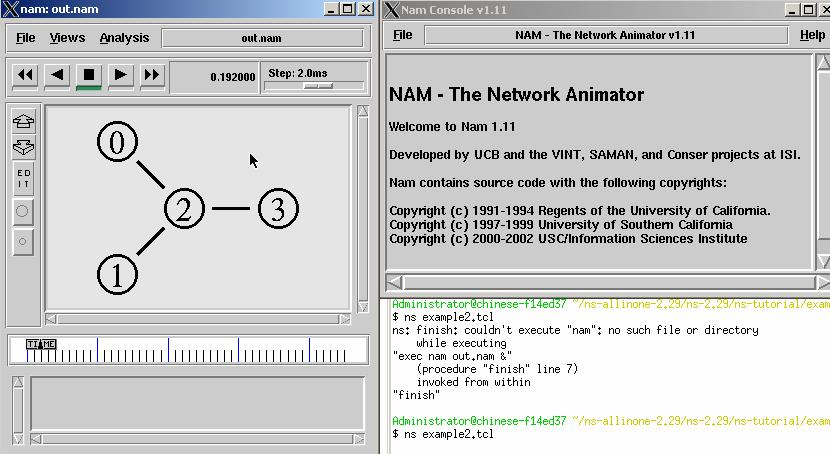Viewport: 830px width, 454px height.
Task: Click down arrow of bottom panel scrollbar
Action: point(18,439)
